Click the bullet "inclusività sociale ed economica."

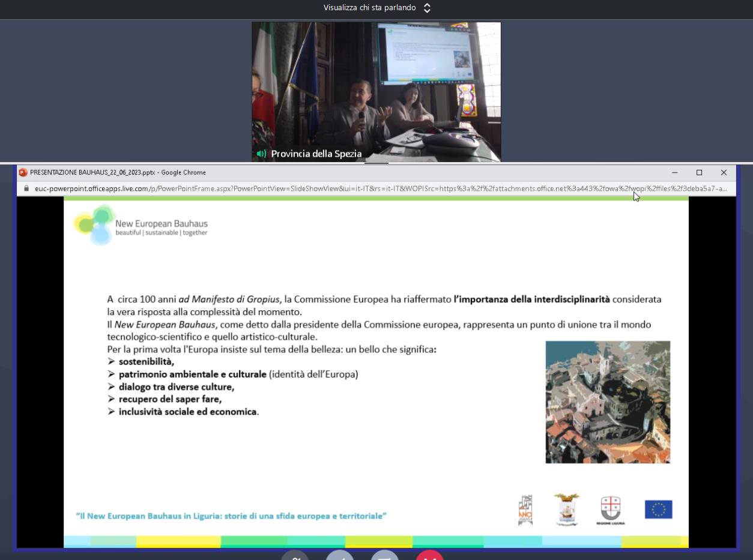click(x=189, y=412)
